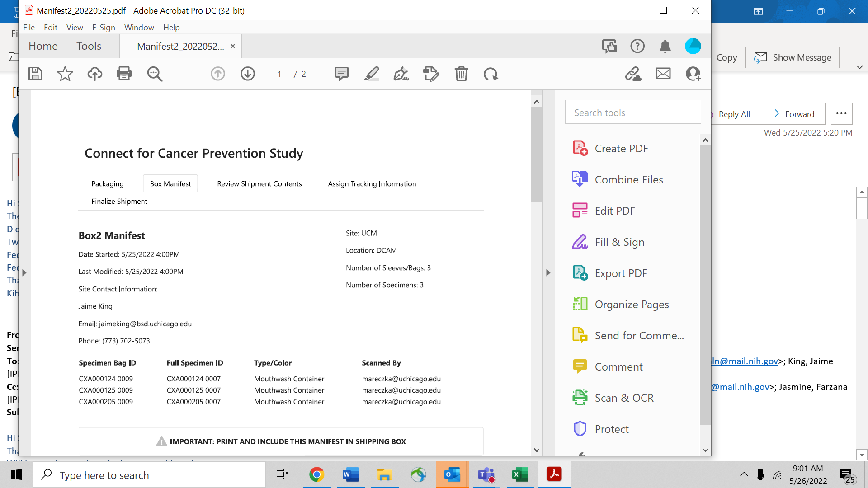Expand the left navigation pane arrow

coord(24,272)
